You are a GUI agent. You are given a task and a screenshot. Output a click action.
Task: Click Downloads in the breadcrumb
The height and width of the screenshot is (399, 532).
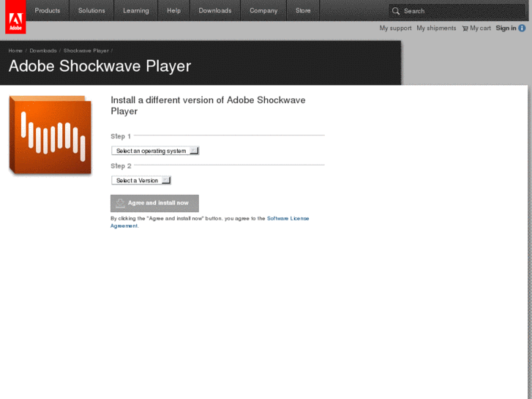tap(43, 51)
